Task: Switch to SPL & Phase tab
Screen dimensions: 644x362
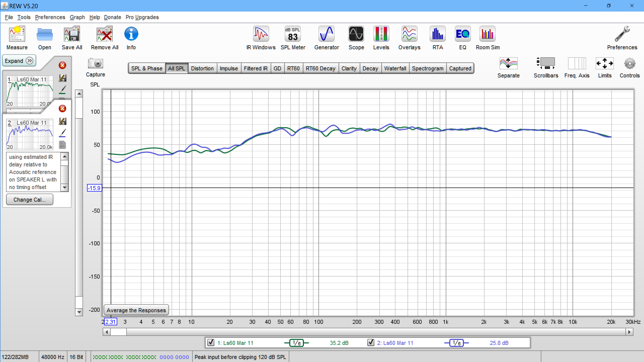Action: (147, 68)
